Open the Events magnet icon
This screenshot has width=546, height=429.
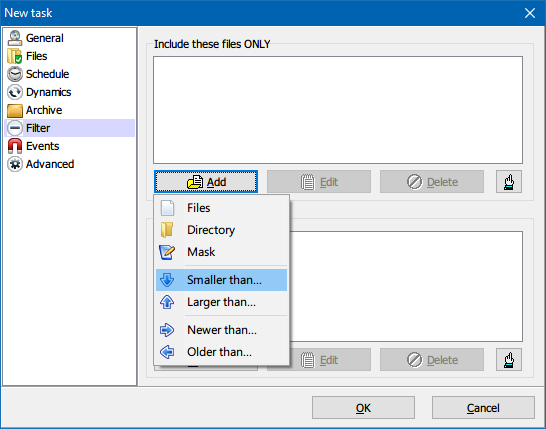15,146
